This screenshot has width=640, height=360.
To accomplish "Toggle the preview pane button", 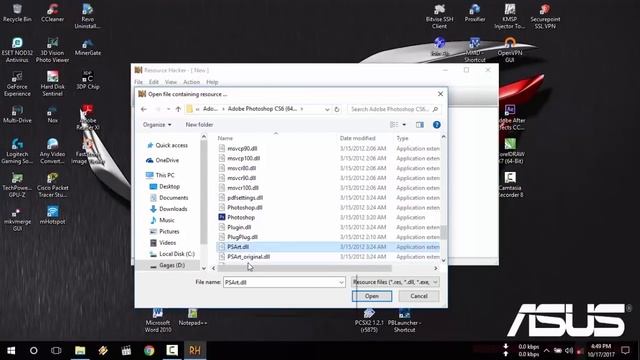I will pos(420,124).
